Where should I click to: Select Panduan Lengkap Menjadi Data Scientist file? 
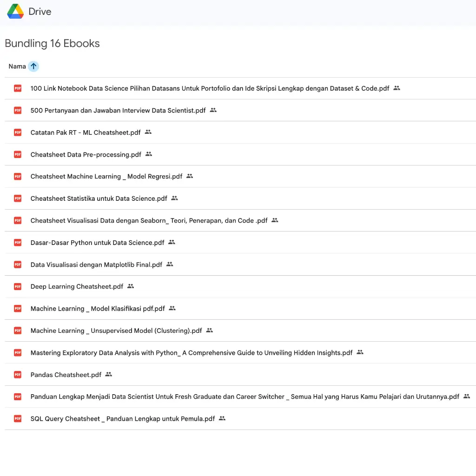point(245,397)
